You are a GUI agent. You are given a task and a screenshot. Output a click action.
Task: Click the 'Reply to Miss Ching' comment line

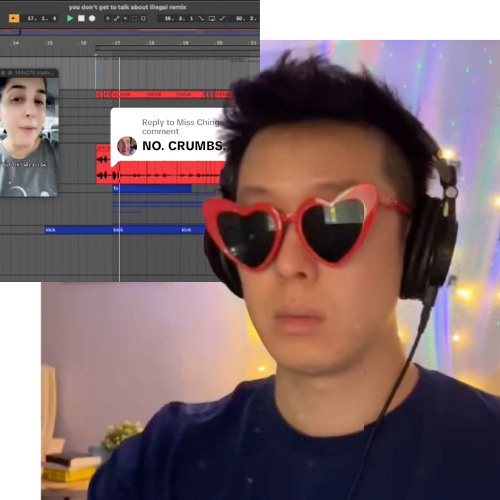point(183,122)
